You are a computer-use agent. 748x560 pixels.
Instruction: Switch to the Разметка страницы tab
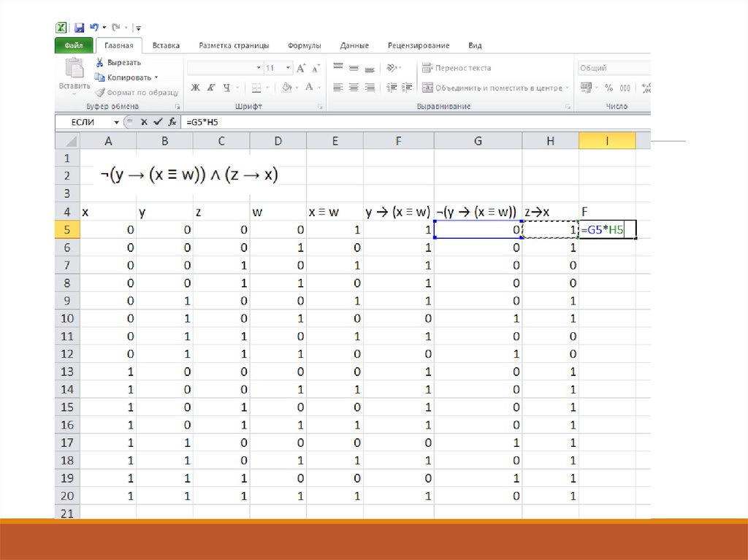pyautogui.click(x=234, y=45)
